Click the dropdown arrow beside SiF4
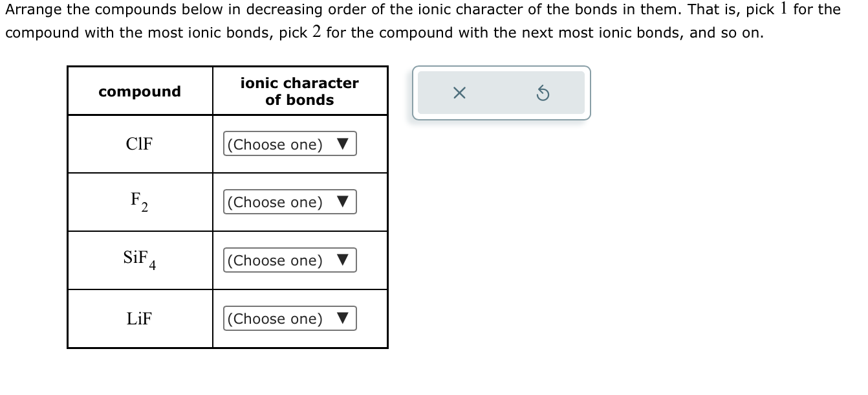 (343, 260)
